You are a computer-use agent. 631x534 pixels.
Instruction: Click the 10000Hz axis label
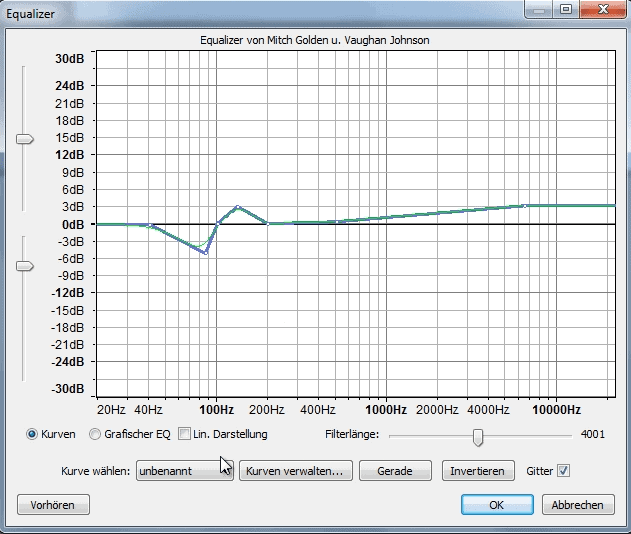[556, 410]
